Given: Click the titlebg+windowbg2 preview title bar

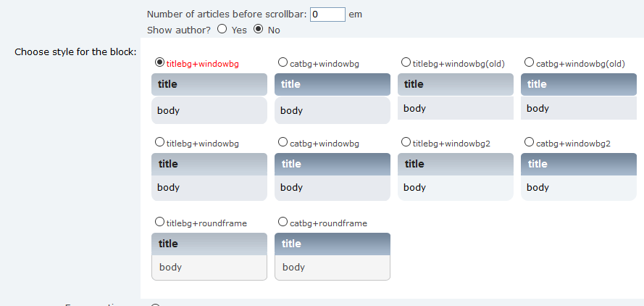Looking at the screenshot, I should coord(456,164).
